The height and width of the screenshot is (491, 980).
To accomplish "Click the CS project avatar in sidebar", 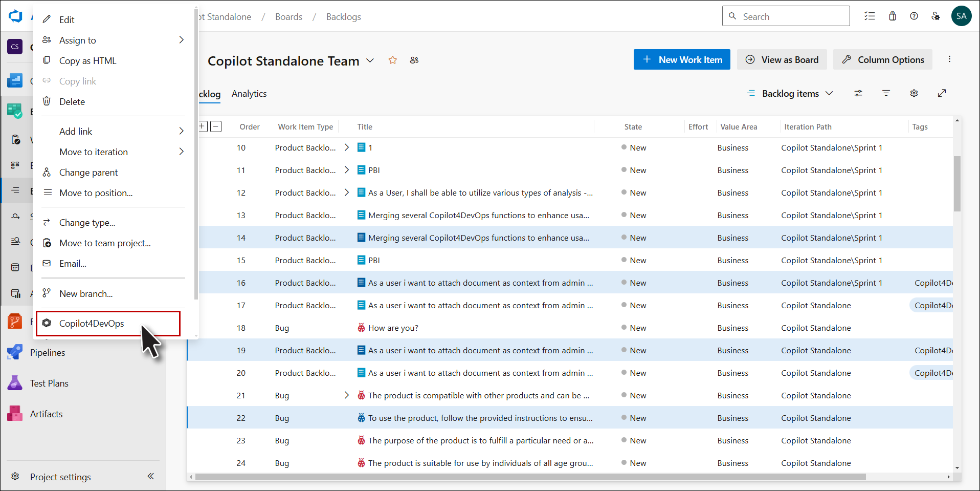I will pos(15,47).
